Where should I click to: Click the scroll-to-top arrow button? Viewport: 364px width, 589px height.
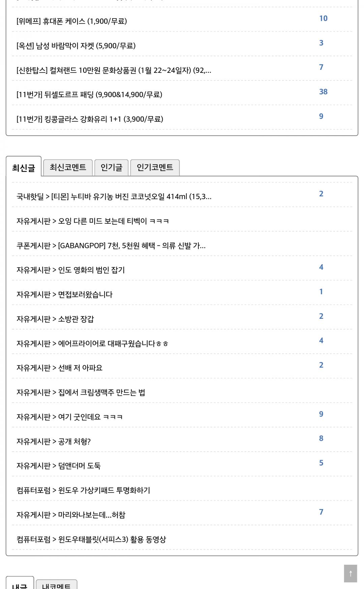(350, 573)
